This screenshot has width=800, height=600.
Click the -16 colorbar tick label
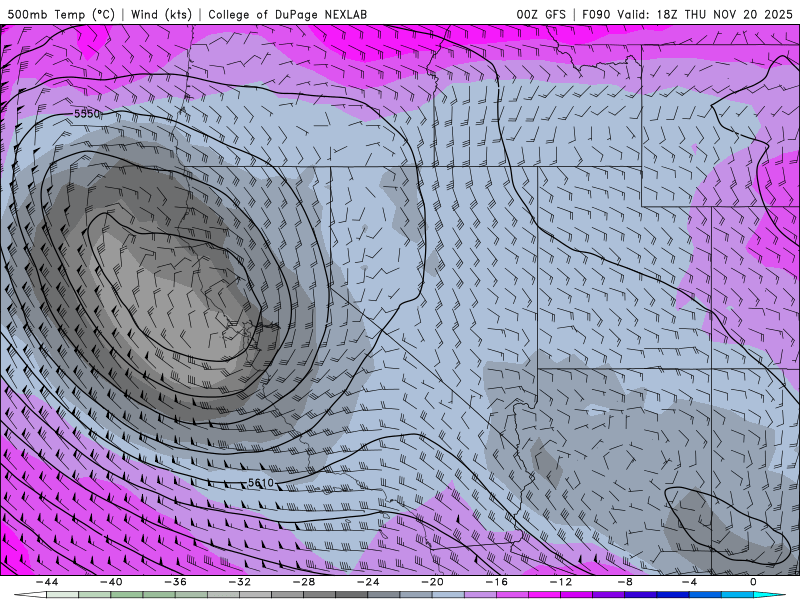(496, 582)
